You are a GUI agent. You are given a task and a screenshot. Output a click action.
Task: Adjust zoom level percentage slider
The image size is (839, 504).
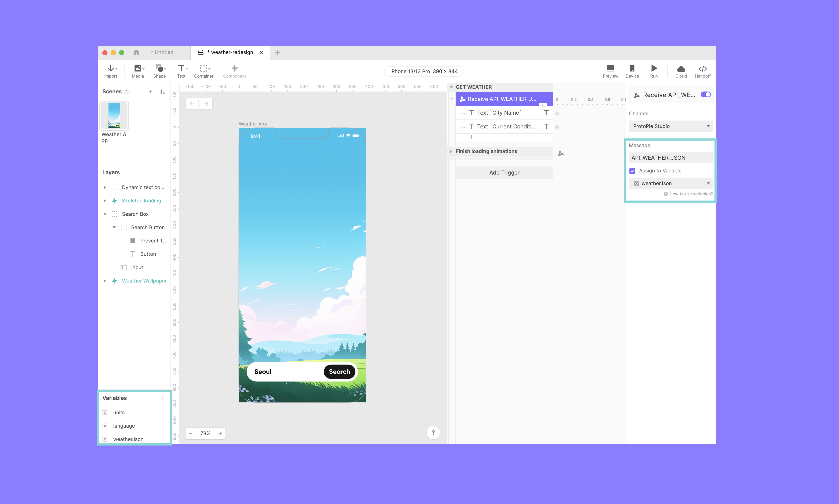(x=206, y=433)
